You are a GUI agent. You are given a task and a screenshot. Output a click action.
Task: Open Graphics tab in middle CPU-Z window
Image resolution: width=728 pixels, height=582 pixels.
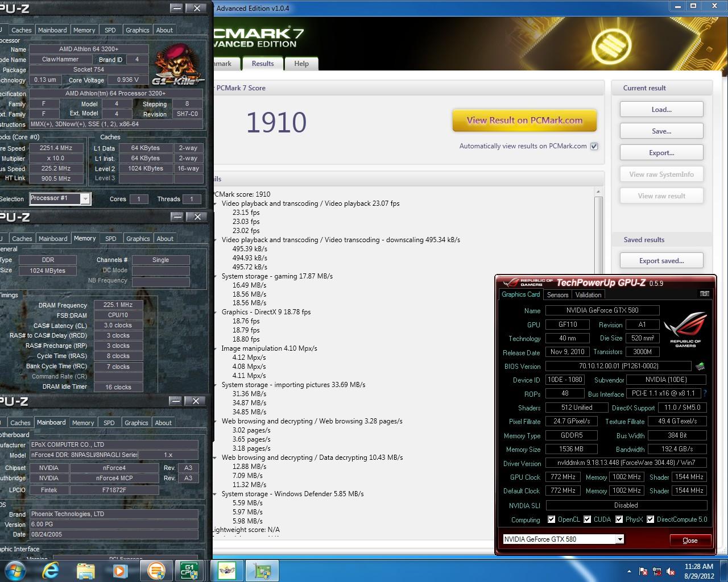(x=138, y=239)
